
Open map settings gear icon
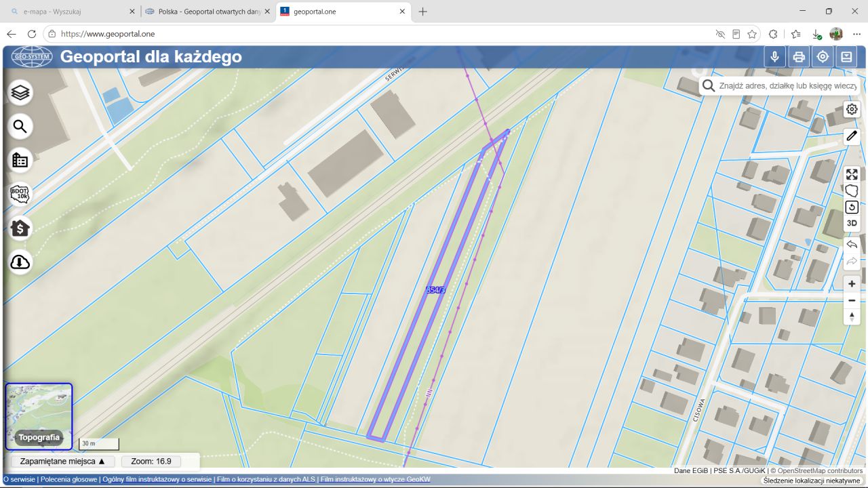pos(852,109)
